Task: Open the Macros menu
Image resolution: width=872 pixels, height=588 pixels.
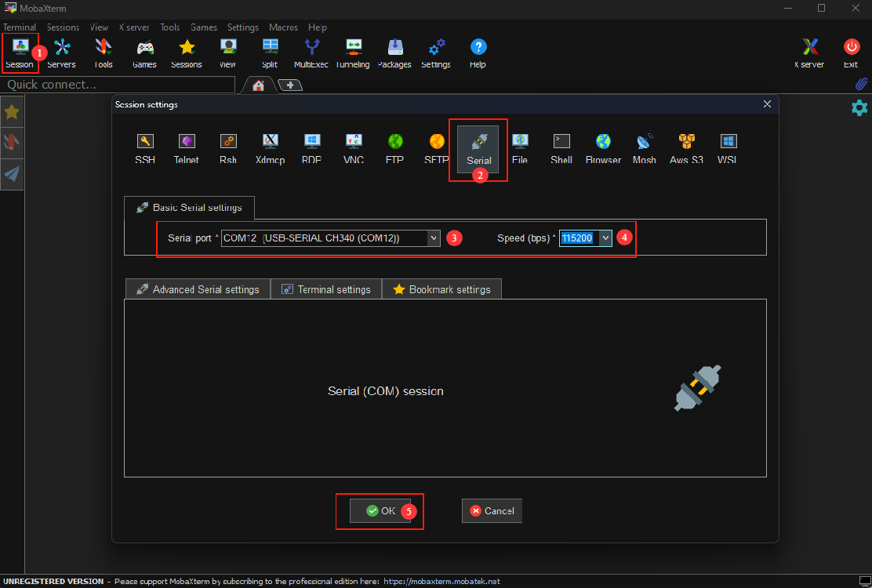Action: [x=283, y=27]
